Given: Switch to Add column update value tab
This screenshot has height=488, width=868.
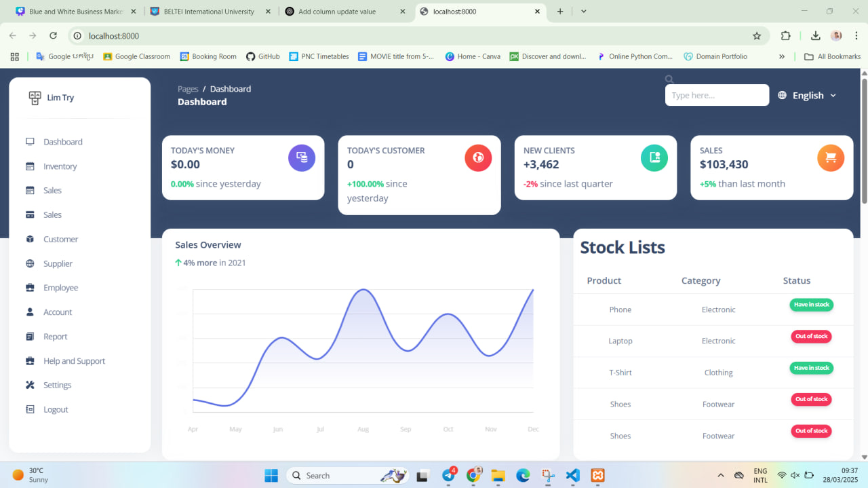Looking at the screenshot, I should point(346,12).
